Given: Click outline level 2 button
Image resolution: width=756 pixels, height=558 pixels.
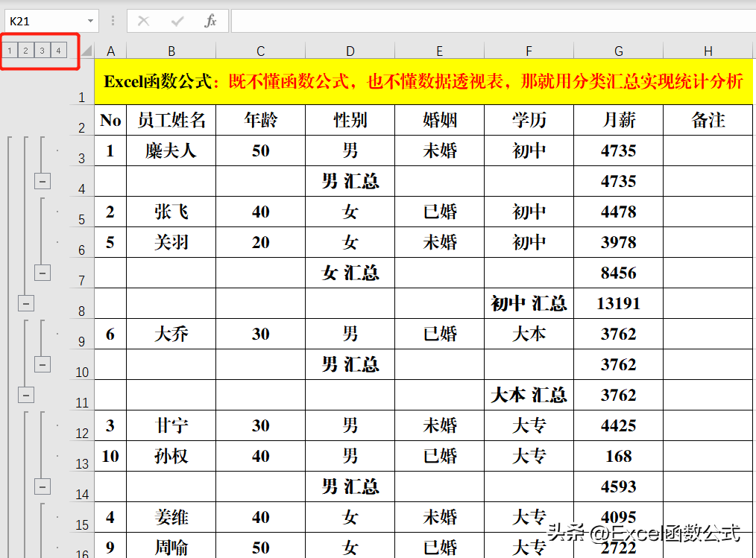Looking at the screenshot, I should point(25,51).
